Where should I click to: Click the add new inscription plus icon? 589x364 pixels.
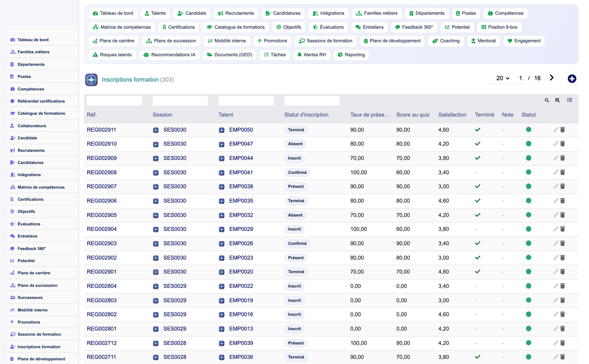[572, 79]
